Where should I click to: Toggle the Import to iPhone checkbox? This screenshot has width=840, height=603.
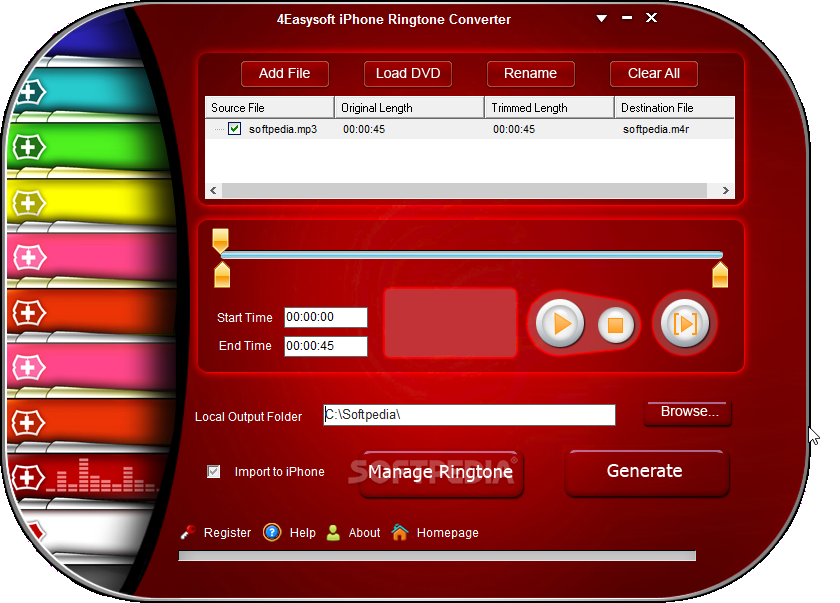(x=213, y=471)
